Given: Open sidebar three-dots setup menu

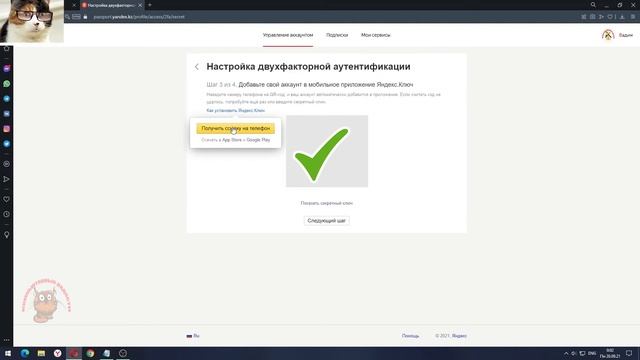Looking at the screenshot, I should 7,340.
